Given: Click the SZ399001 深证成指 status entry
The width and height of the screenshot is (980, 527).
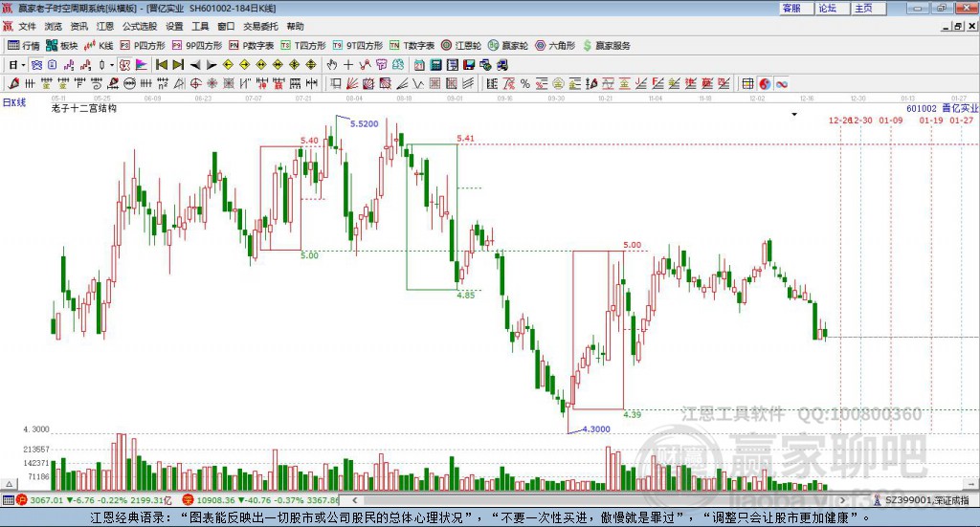Looking at the screenshot, I should coord(922,500).
